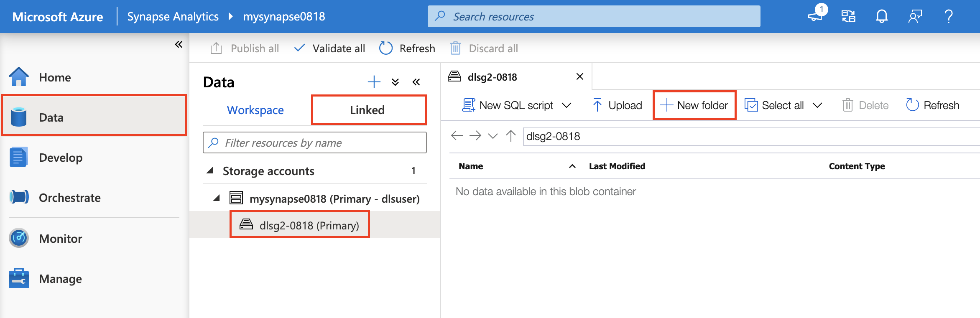Navigate back with left arrow
980x318 pixels.
(x=457, y=135)
